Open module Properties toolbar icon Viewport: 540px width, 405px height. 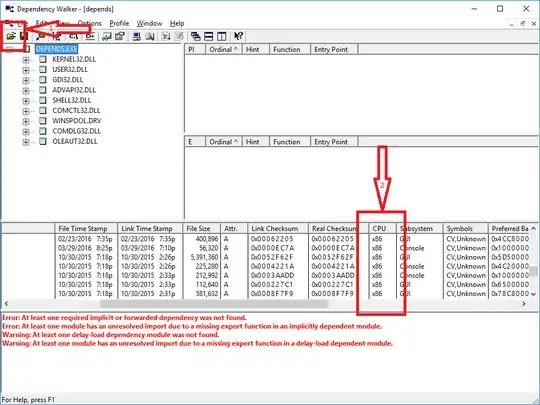pyautogui.click(x=120, y=36)
